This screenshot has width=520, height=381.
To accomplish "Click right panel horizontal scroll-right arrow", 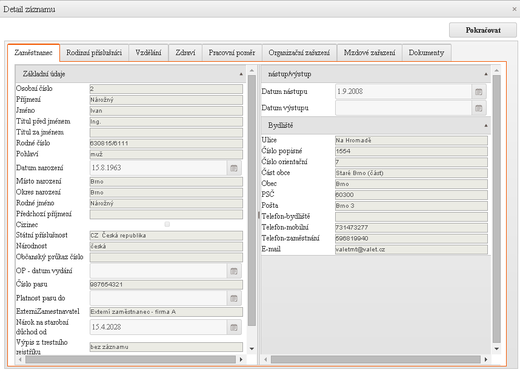I will click(486, 359).
